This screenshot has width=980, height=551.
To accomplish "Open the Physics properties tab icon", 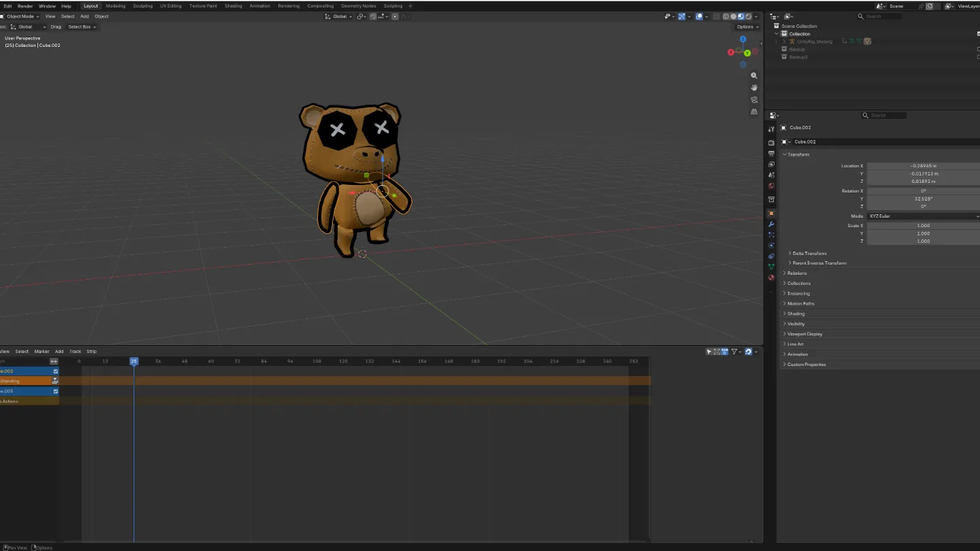I will point(771,246).
